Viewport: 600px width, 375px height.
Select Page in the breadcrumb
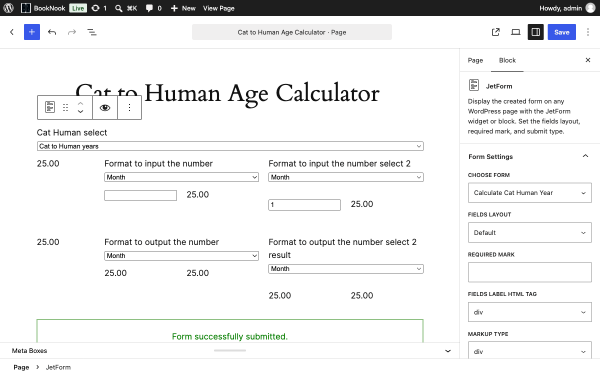click(21, 367)
